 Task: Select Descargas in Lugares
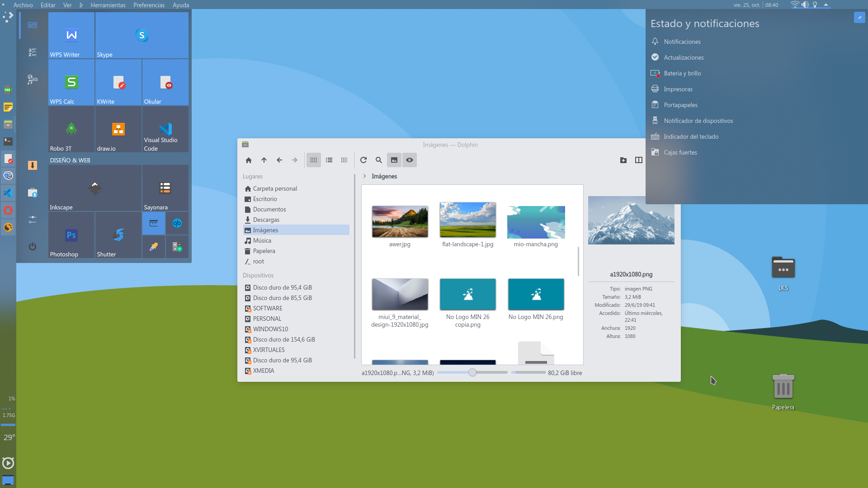point(296,220)
